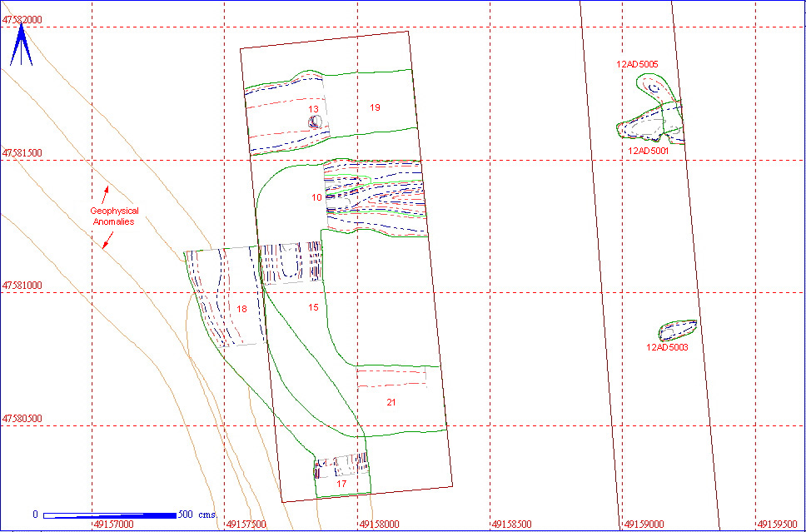Select section number 10 label

(316, 197)
